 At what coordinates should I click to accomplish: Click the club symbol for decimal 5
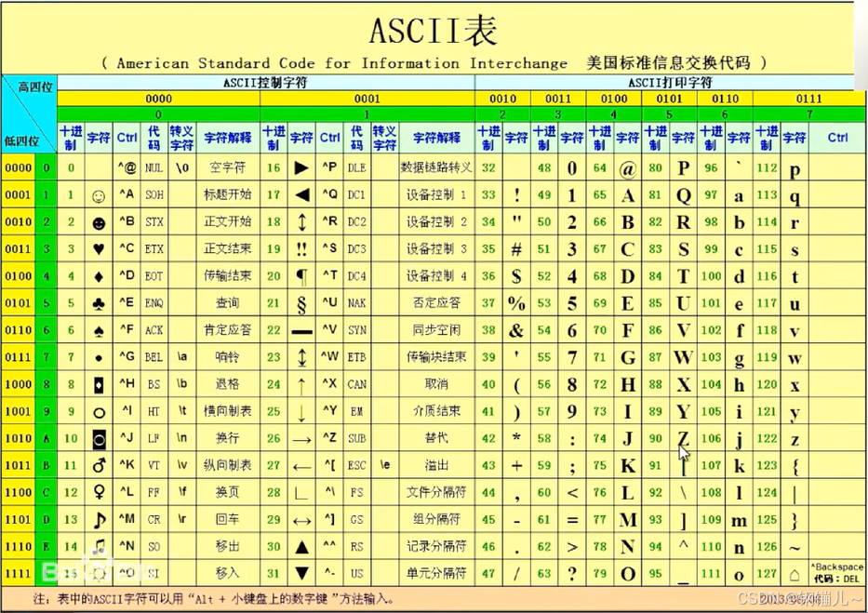(99, 303)
